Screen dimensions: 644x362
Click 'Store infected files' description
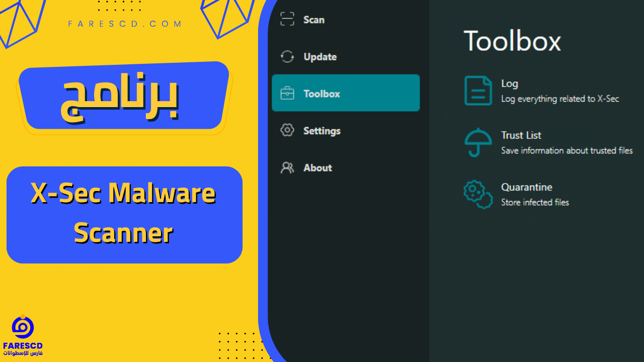(535, 202)
